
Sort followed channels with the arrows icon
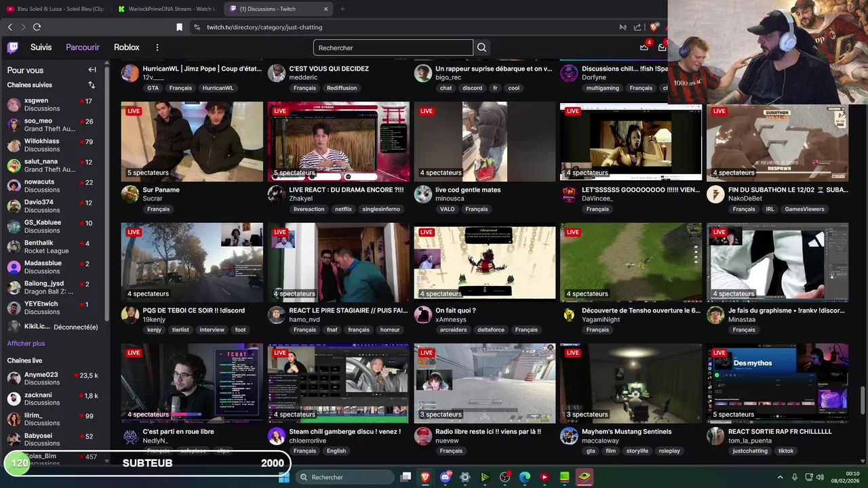click(x=92, y=85)
